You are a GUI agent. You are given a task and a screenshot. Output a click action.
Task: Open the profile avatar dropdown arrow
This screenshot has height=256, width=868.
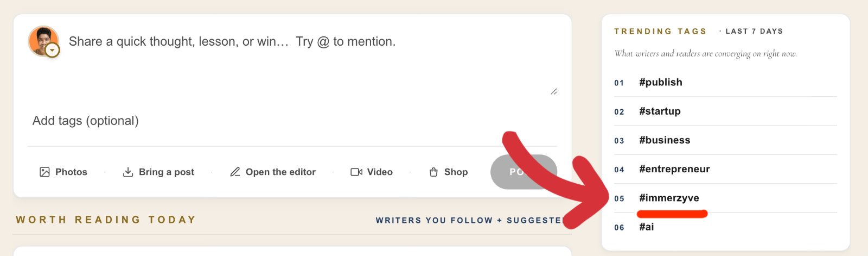[52, 51]
